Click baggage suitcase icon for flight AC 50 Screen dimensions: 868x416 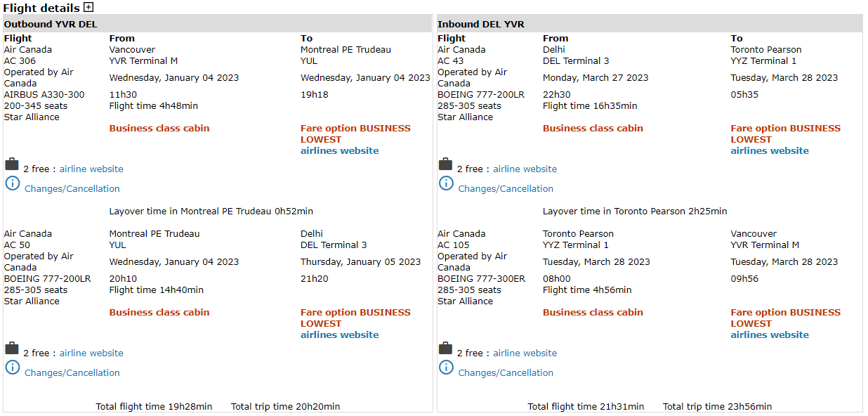point(12,349)
